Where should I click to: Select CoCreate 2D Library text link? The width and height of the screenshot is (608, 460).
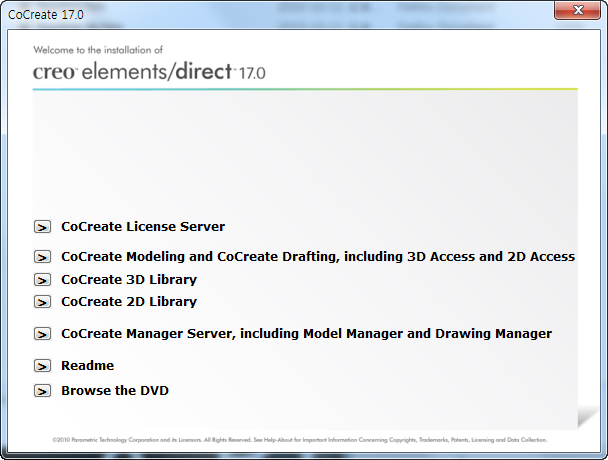click(x=129, y=302)
